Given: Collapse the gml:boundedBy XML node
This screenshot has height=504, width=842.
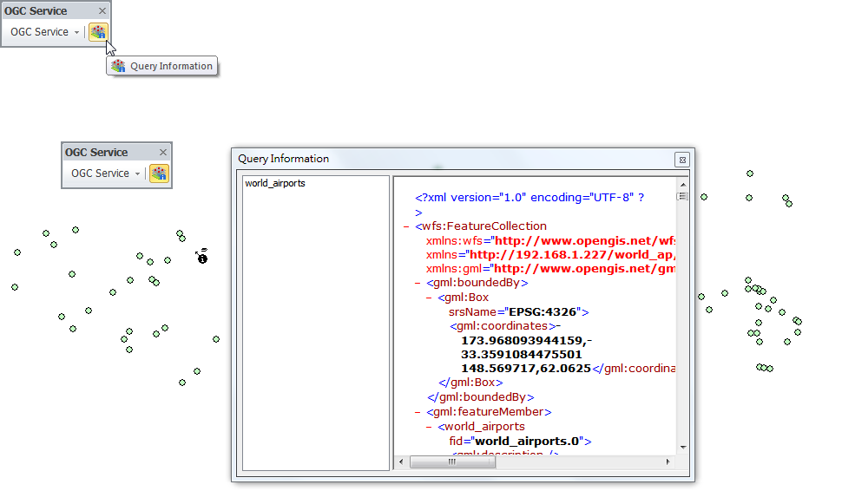Looking at the screenshot, I should (x=418, y=283).
